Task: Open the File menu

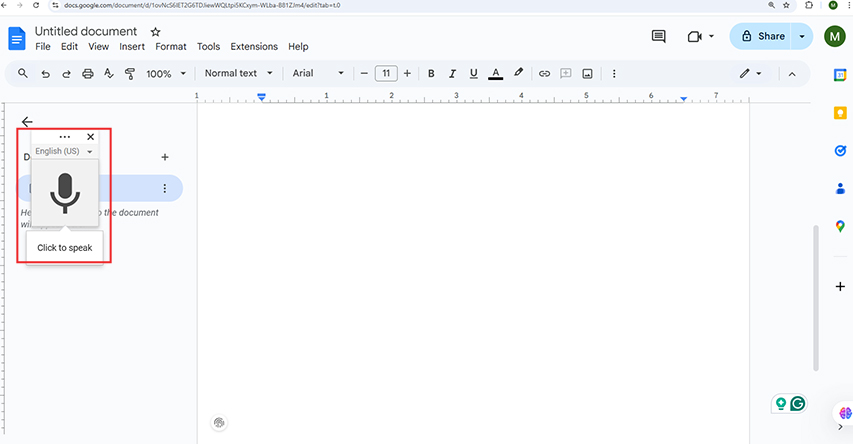Action: click(43, 47)
